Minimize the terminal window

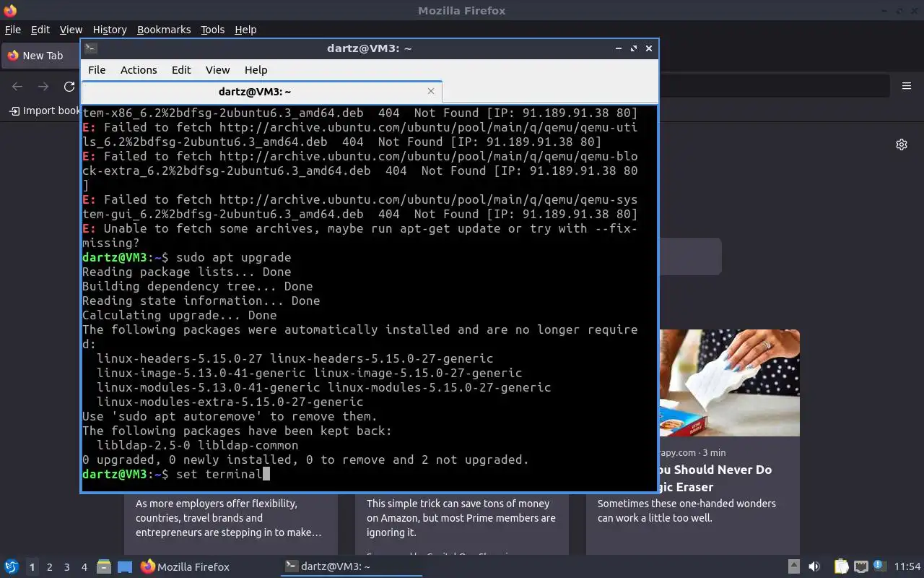point(619,48)
